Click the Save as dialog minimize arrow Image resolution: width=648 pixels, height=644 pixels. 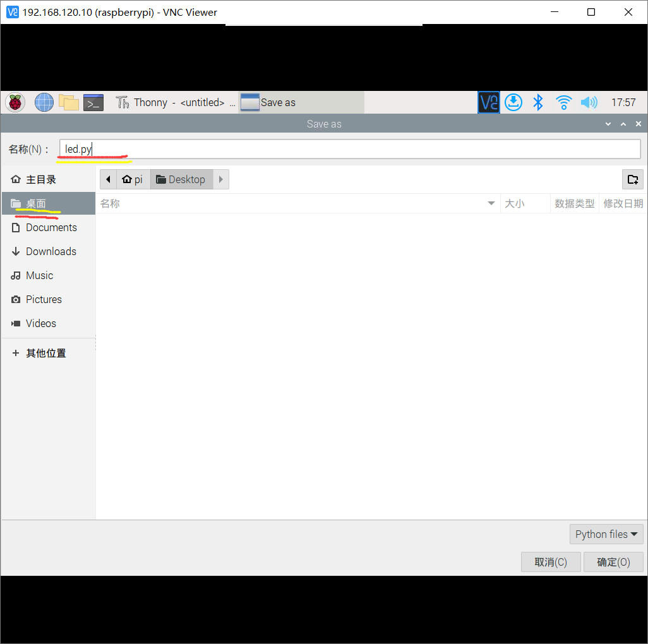(608, 124)
